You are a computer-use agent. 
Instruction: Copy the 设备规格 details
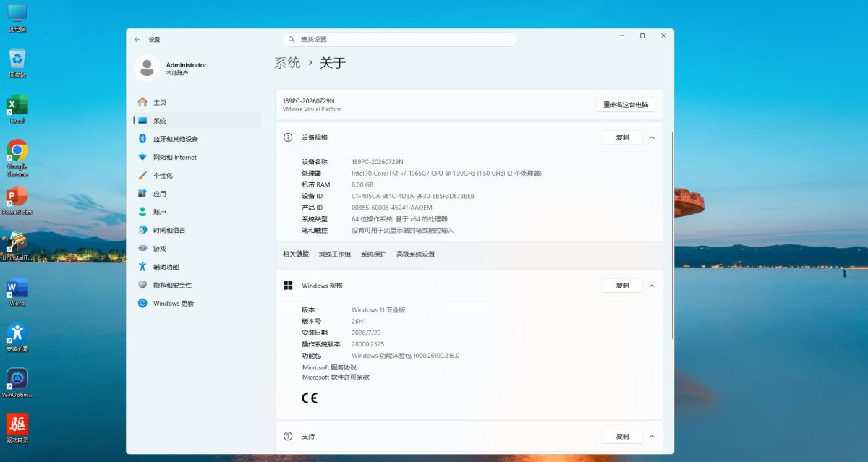[x=622, y=137]
